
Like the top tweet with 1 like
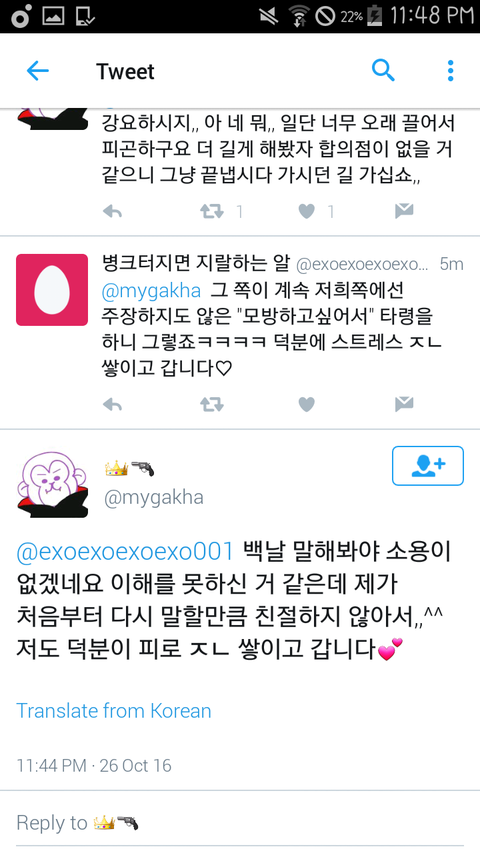tap(307, 211)
